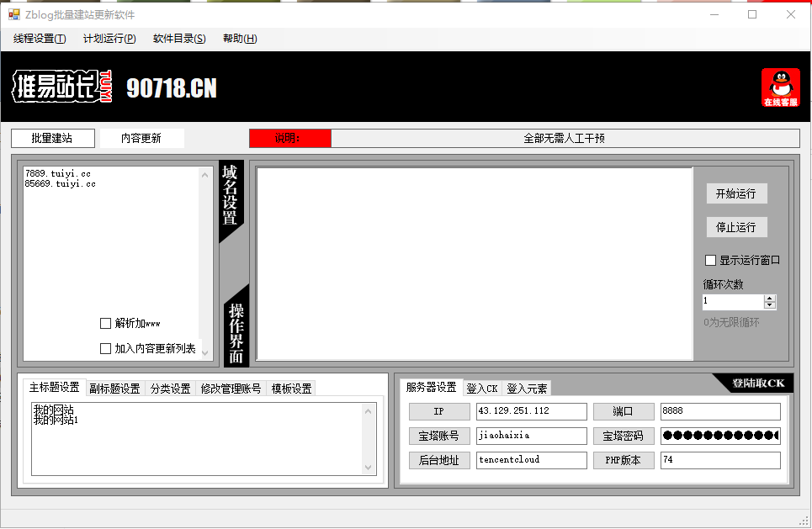Minimize the Zblog window
The width and height of the screenshot is (812, 529).
(x=714, y=14)
